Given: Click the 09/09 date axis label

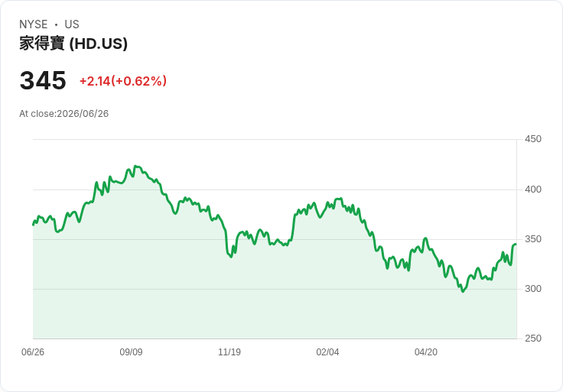Looking at the screenshot, I should point(131,352).
